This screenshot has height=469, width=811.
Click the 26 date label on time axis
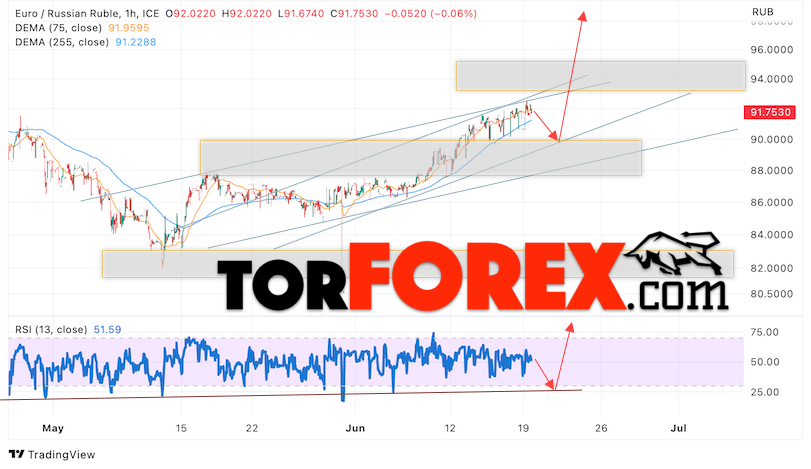click(x=600, y=428)
